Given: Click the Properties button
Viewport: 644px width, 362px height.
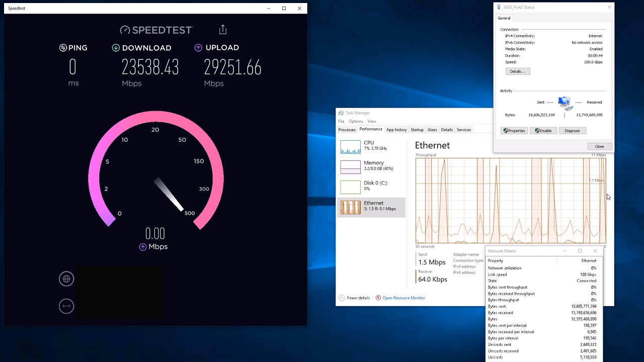Looking at the screenshot, I should click(x=514, y=131).
